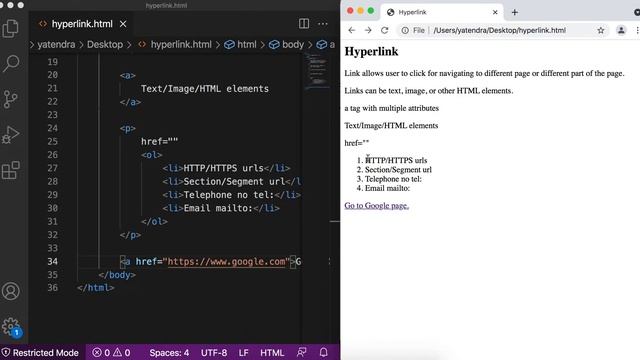This screenshot has height=360, width=640.
Task: Open the Chrome profile avatar
Action: [621, 30]
